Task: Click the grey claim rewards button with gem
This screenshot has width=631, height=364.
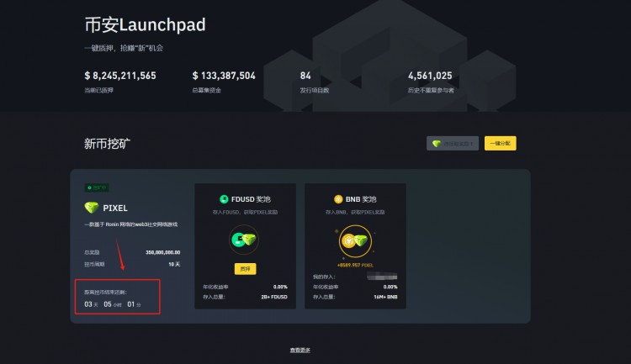Action: [453, 144]
